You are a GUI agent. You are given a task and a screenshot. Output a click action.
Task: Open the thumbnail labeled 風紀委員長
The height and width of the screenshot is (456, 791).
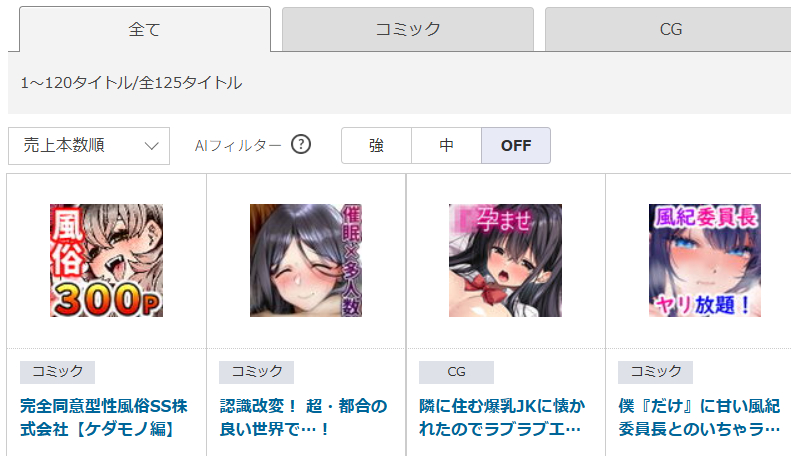(705, 260)
